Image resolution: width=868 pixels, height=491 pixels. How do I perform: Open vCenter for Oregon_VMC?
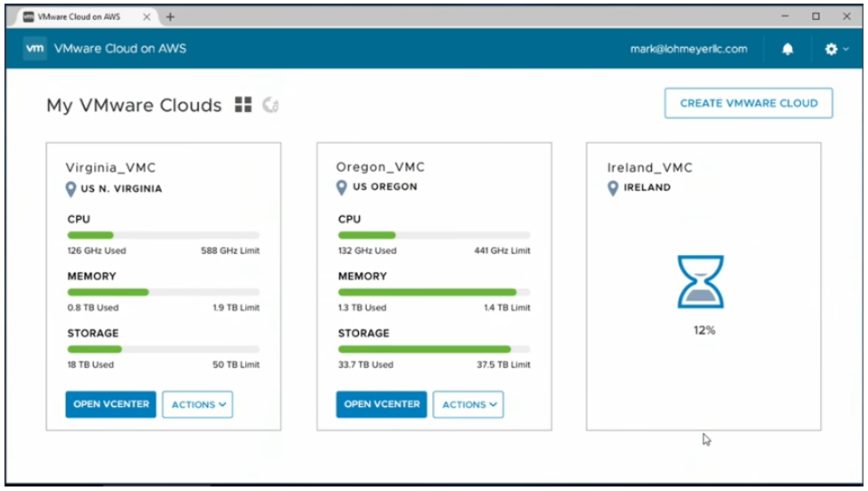click(382, 404)
